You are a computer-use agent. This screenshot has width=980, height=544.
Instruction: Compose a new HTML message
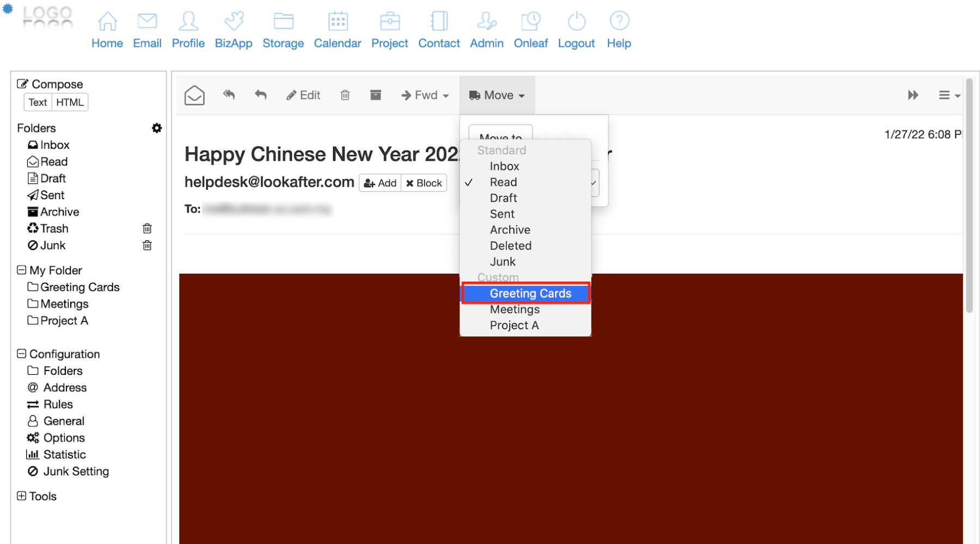(x=70, y=102)
